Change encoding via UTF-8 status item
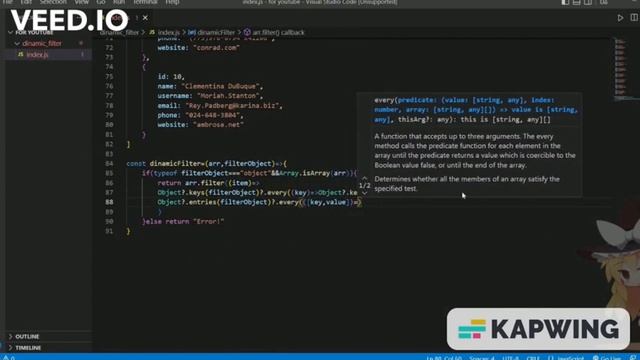This screenshot has height=360, width=640. [510, 358]
